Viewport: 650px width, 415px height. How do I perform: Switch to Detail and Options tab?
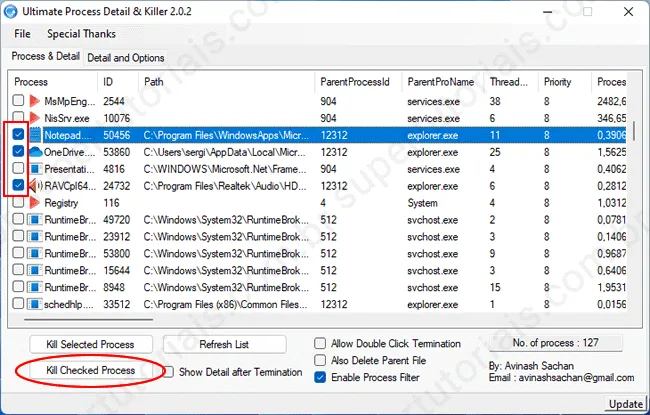coord(126,58)
